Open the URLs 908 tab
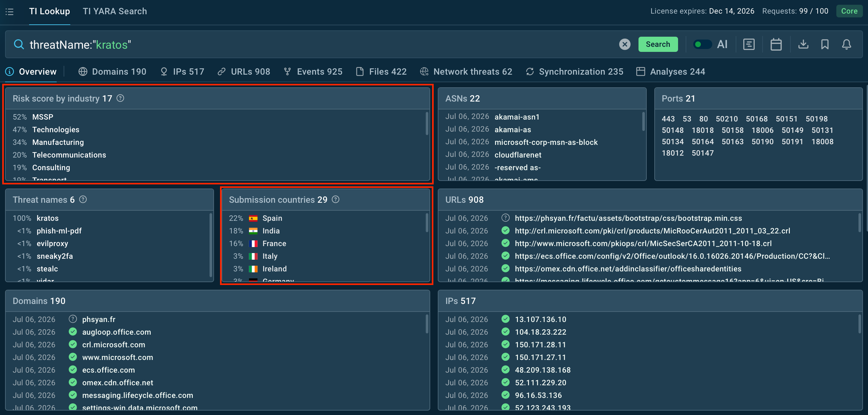The height and width of the screenshot is (415, 868). point(244,72)
